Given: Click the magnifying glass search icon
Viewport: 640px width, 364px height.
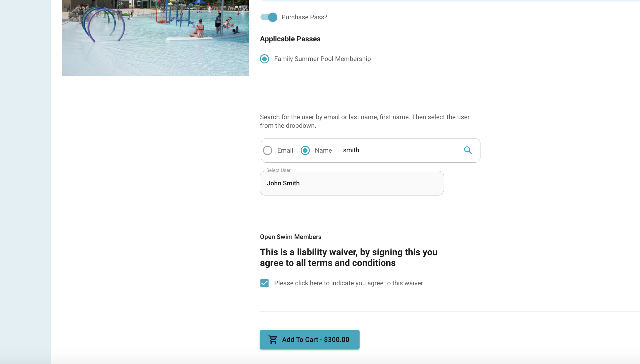Looking at the screenshot, I should [468, 150].
